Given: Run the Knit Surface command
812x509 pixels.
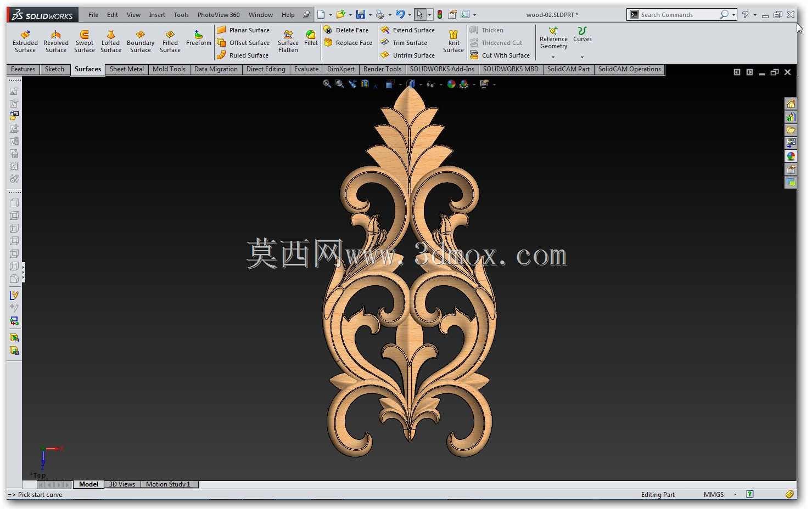Looking at the screenshot, I should coord(453,42).
